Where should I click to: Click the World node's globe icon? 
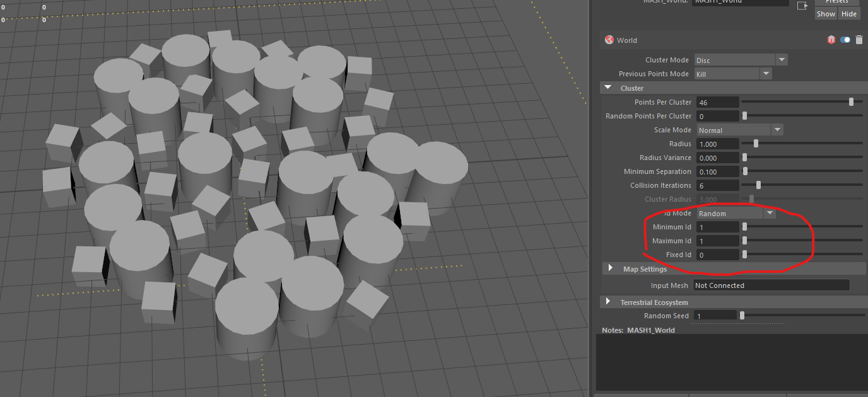(609, 40)
